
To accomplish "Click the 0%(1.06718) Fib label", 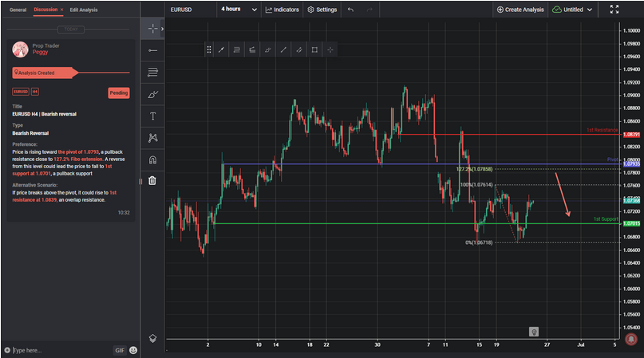I will click(x=479, y=242).
